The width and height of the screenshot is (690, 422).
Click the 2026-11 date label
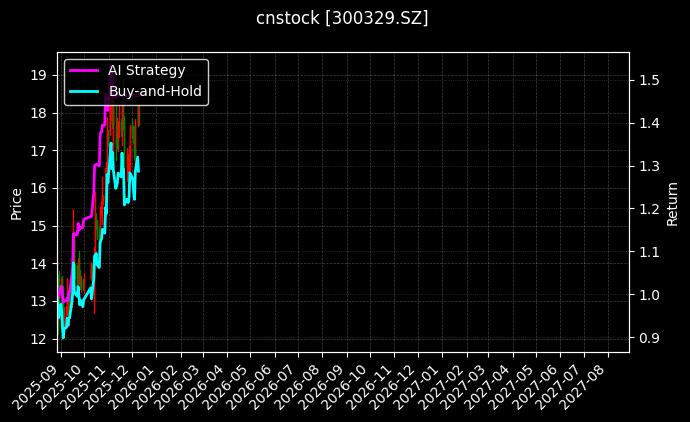coord(370,387)
